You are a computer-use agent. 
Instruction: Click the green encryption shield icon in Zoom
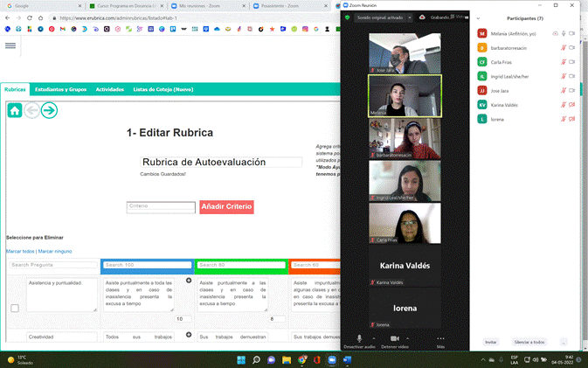tap(347, 17)
